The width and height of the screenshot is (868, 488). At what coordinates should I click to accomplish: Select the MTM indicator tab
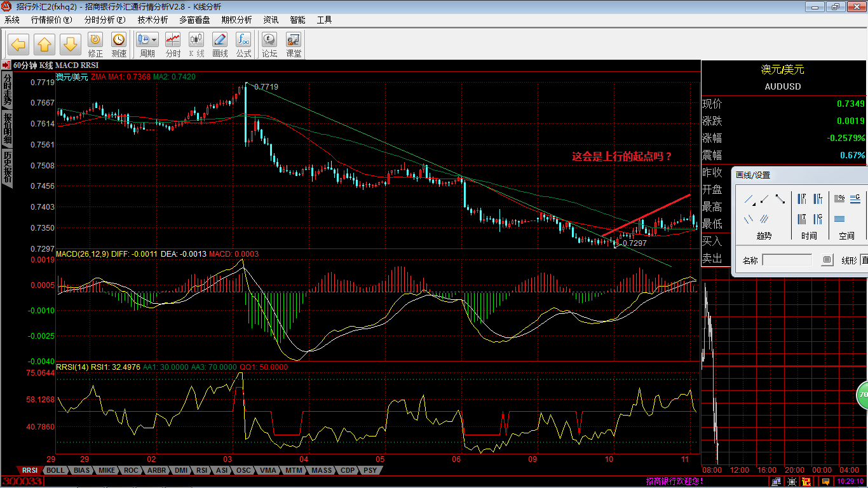click(x=294, y=470)
